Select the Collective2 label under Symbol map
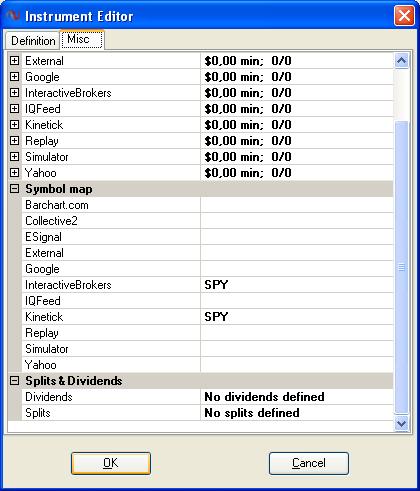 (51, 221)
